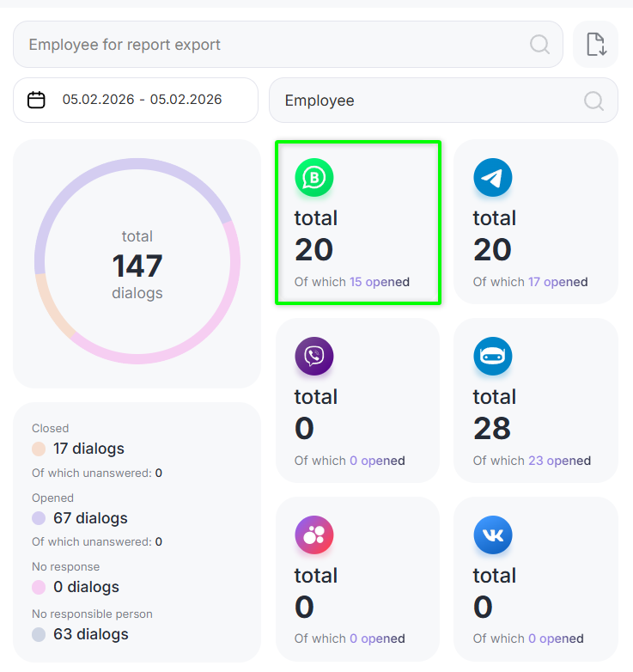
Task: Open the Employee filter search box
Action: click(x=429, y=101)
